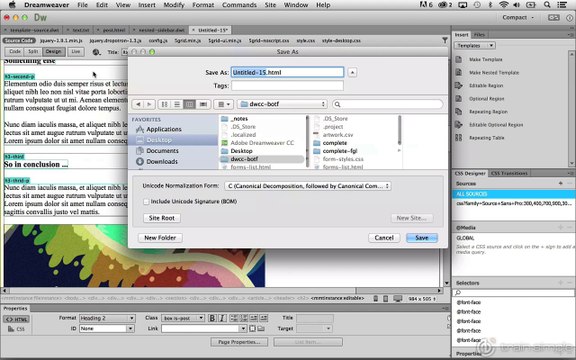Open the Unicode Normalization Form dropdown
576x360 pixels.
point(307,186)
